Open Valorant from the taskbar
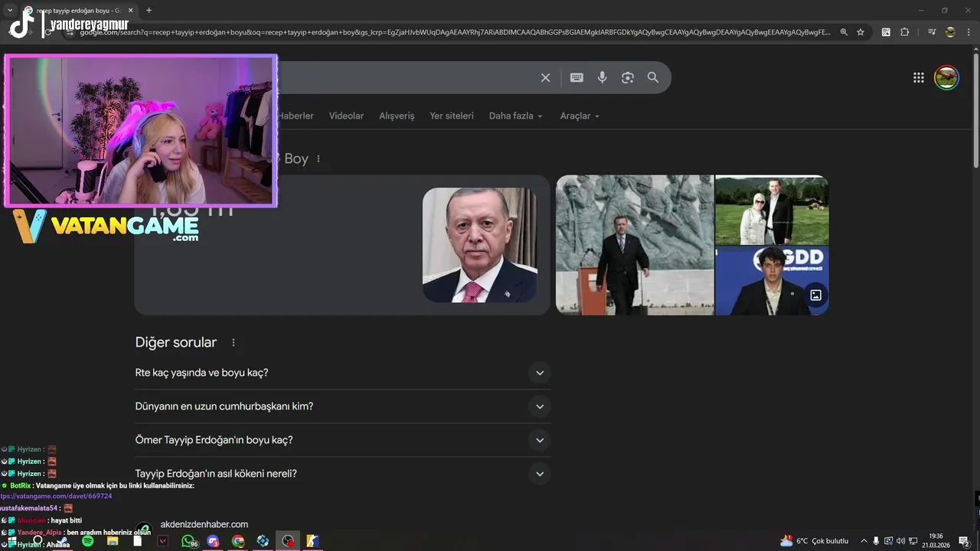 (x=162, y=541)
